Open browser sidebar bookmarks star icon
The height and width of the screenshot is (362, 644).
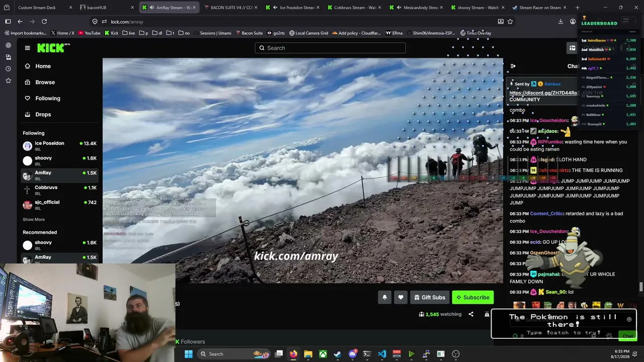tap(8, 80)
